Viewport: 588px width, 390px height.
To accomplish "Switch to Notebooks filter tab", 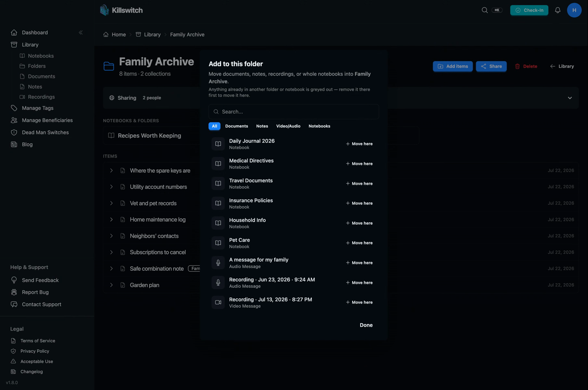I will click(319, 126).
